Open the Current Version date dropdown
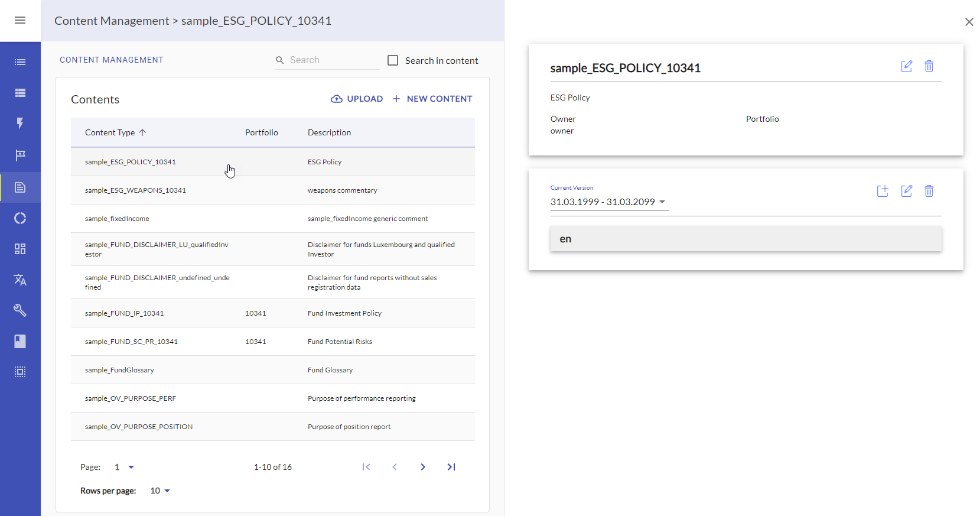The image size is (980, 516). pyautogui.click(x=608, y=202)
